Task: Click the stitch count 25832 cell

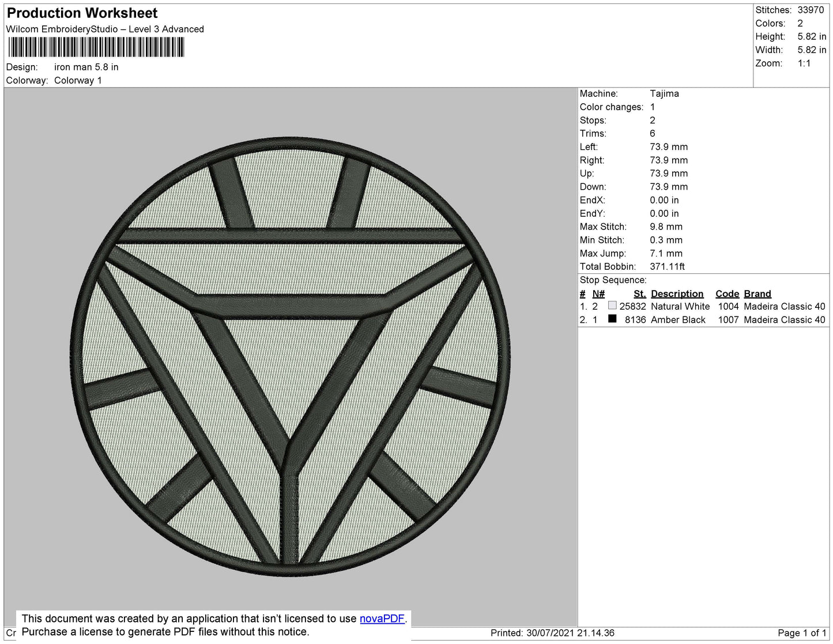Action: 632,306
